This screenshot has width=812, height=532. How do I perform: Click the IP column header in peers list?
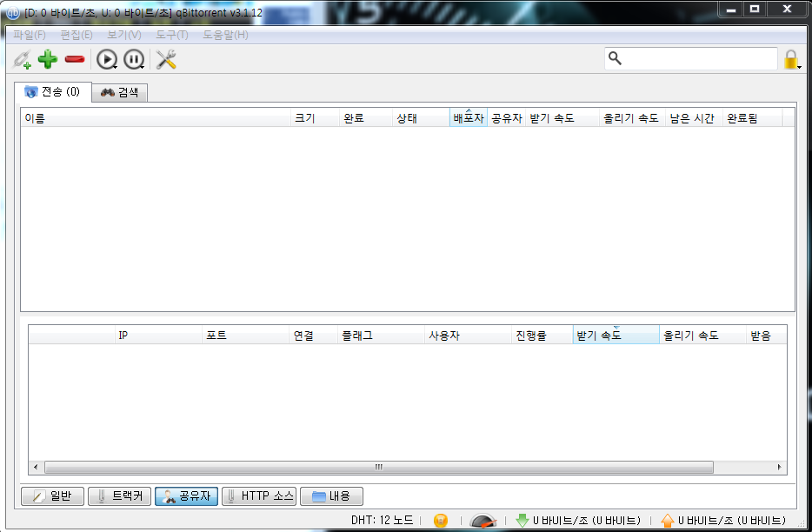click(x=158, y=336)
